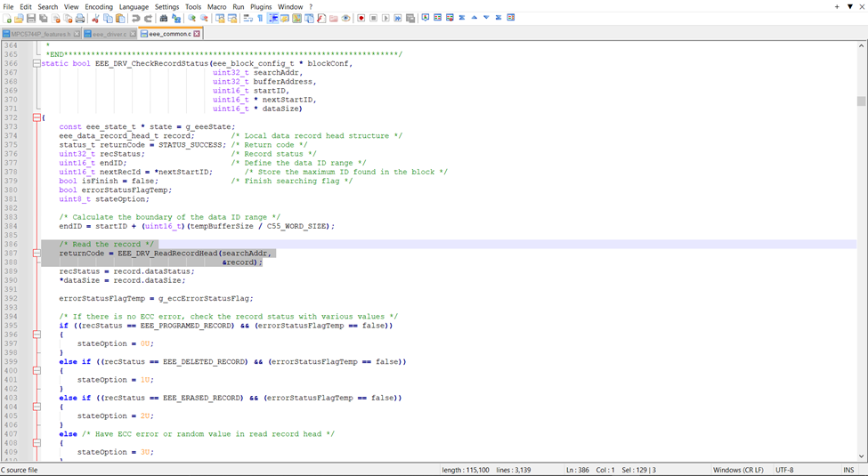Click the blue up-triangle toolbar icon

(474, 18)
